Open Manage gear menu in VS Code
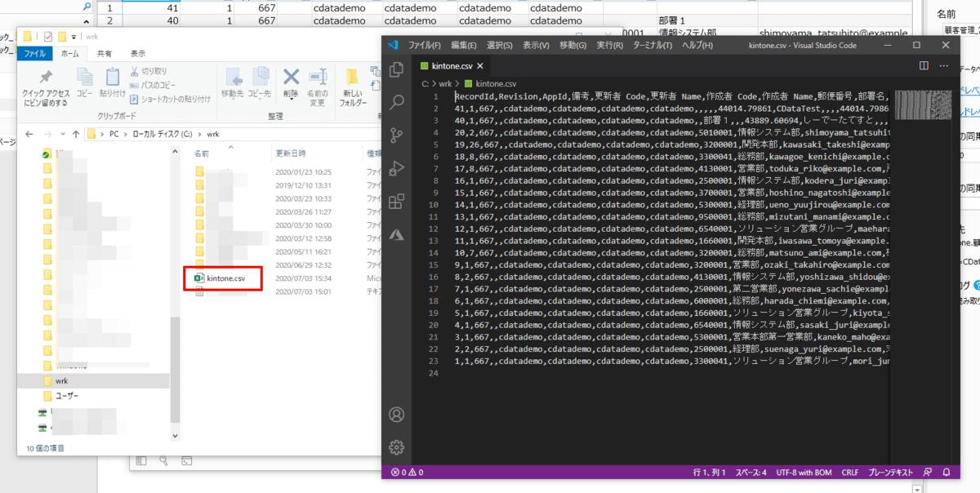The image size is (980, 493). click(x=397, y=446)
